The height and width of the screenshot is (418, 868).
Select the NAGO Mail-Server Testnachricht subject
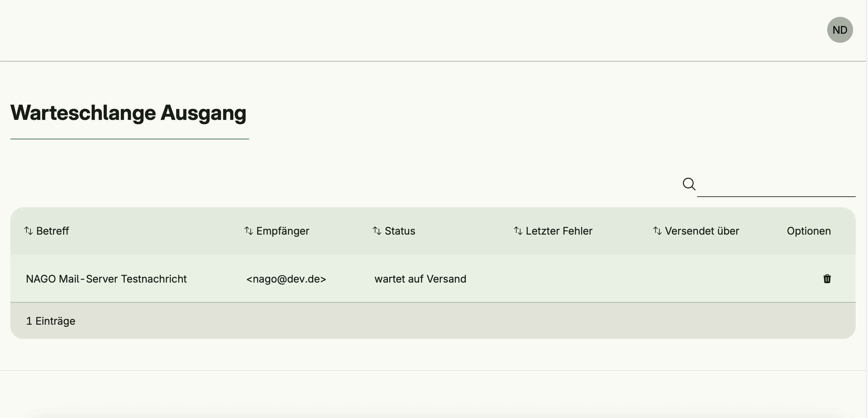click(x=106, y=279)
